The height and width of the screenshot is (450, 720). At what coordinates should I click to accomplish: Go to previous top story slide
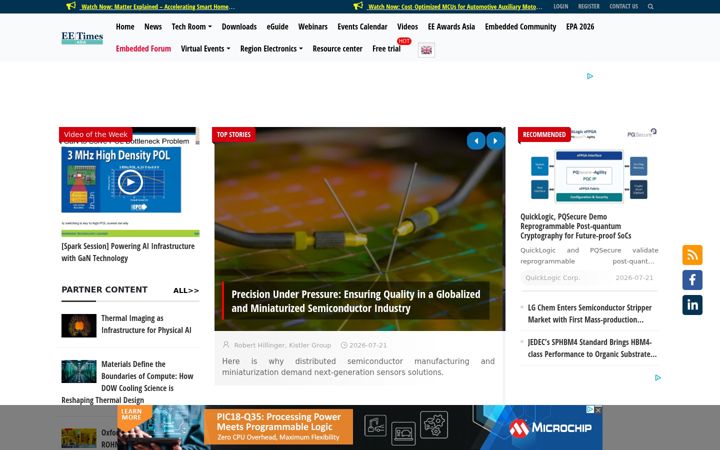tap(476, 141)
